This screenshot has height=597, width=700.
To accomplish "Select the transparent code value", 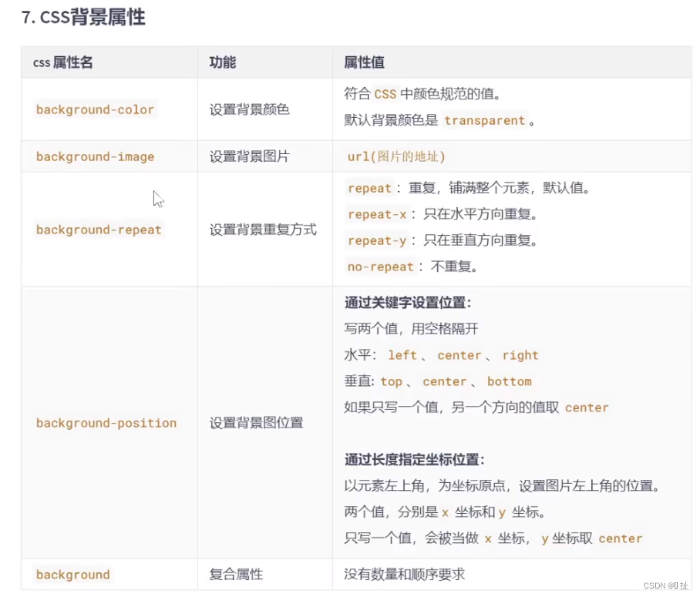I will (484, 120).
